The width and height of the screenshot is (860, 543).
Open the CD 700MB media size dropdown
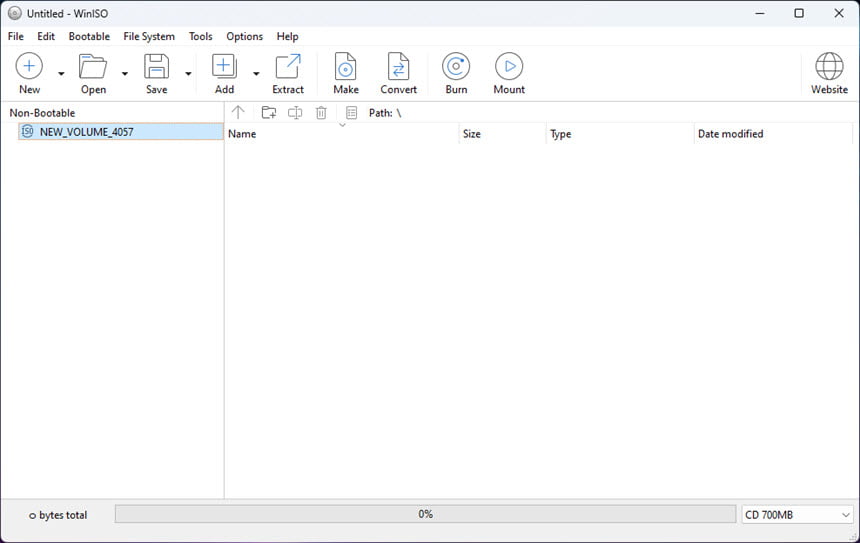[x=797, y=514]
